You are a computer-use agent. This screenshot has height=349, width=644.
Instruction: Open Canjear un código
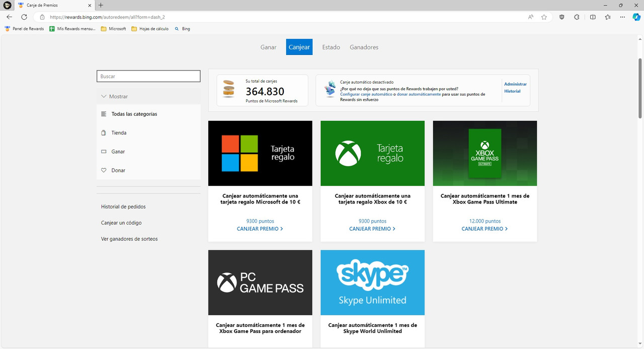(121, 223)
